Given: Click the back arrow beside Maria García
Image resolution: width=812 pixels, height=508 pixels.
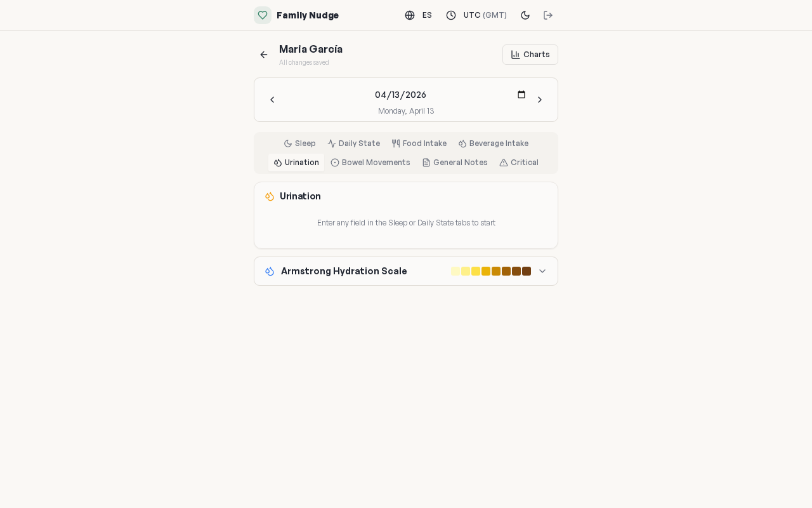Looking at the screenshot, I should tap(264, 55).
